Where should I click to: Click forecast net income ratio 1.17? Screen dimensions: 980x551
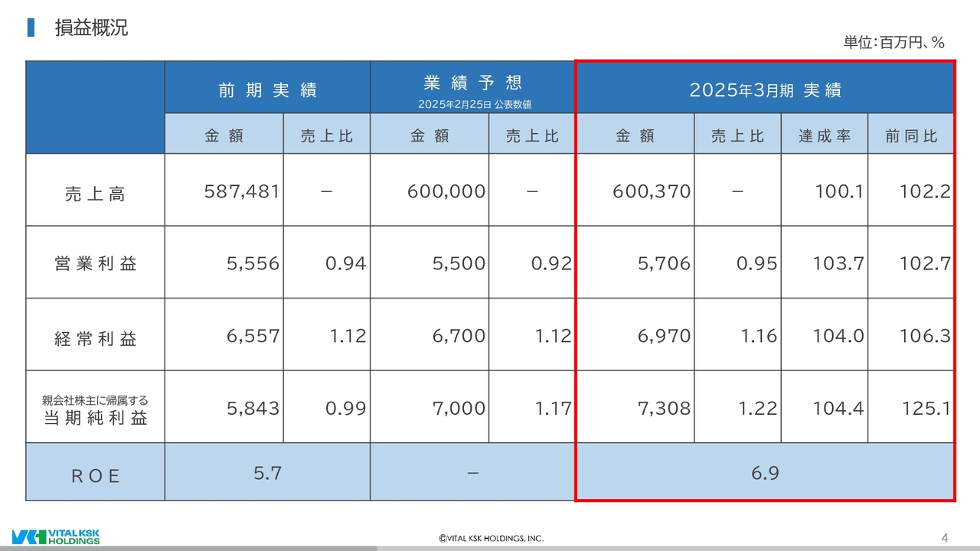pos(554,409)
